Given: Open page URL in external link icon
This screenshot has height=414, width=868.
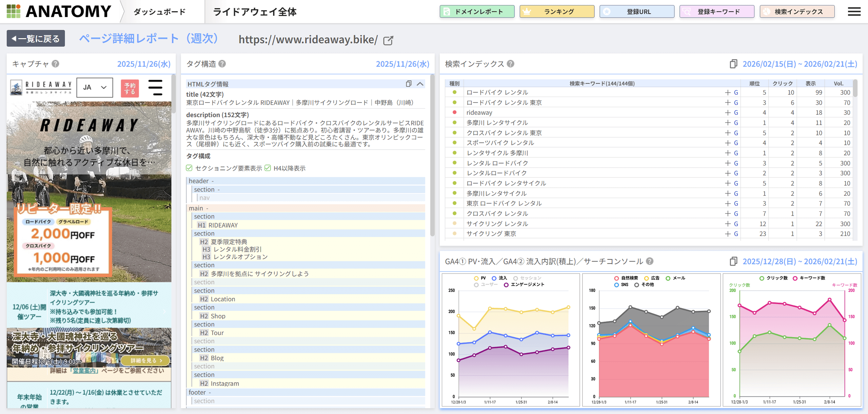Looking at the screenshot, I should [x=388, y=40].
